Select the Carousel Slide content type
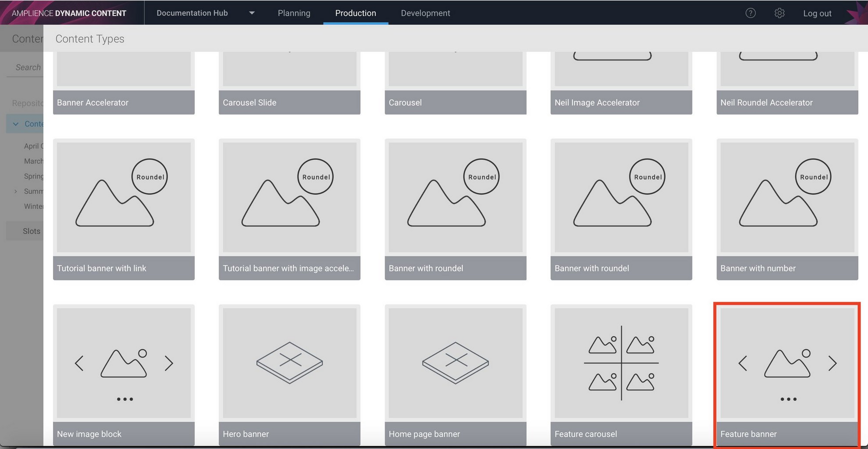The image size is (868, 449). click(289, 83)
